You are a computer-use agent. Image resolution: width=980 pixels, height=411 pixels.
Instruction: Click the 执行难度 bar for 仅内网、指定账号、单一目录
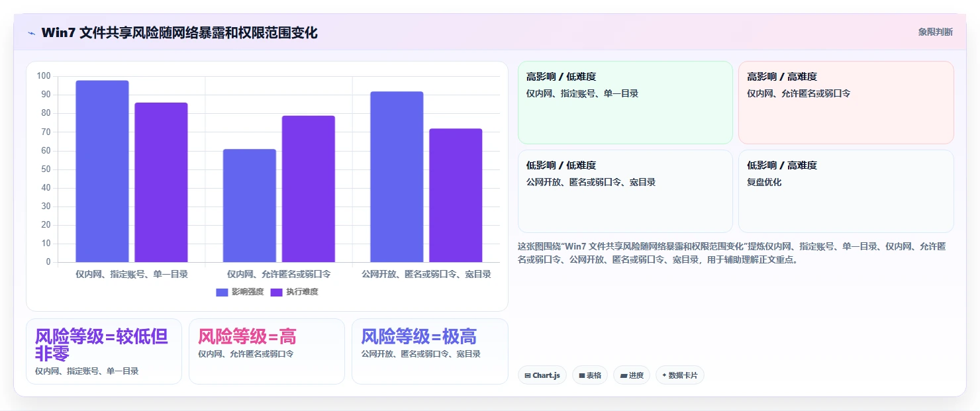coord(161,183)
